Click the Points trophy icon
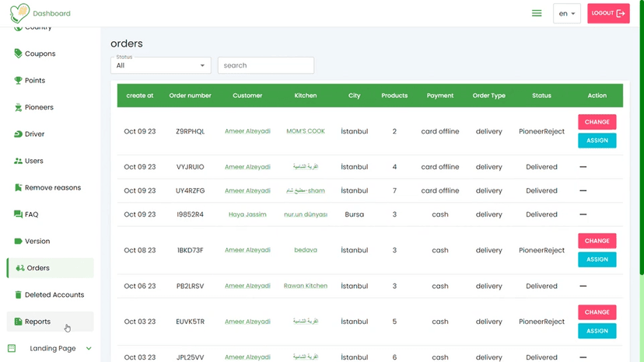644x362 pixels. [x=18, y=81]
